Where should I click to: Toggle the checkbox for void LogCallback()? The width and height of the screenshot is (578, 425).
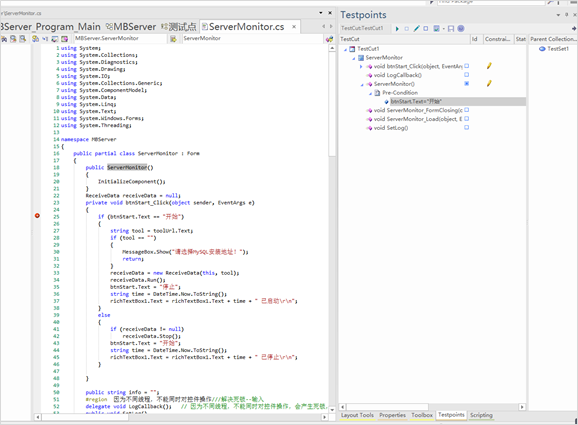pos(467,75)
